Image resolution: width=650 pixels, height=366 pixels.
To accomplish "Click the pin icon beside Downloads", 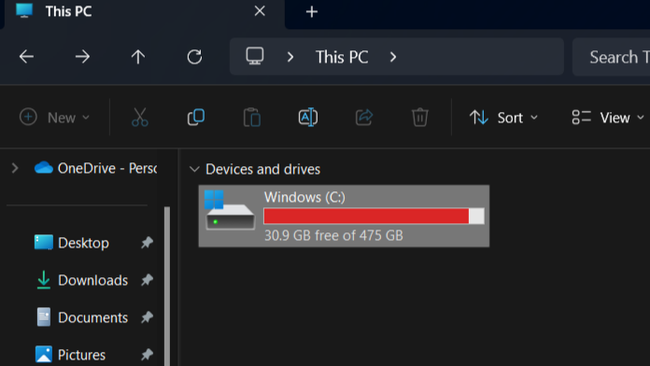I will click(x=147, y=280).
